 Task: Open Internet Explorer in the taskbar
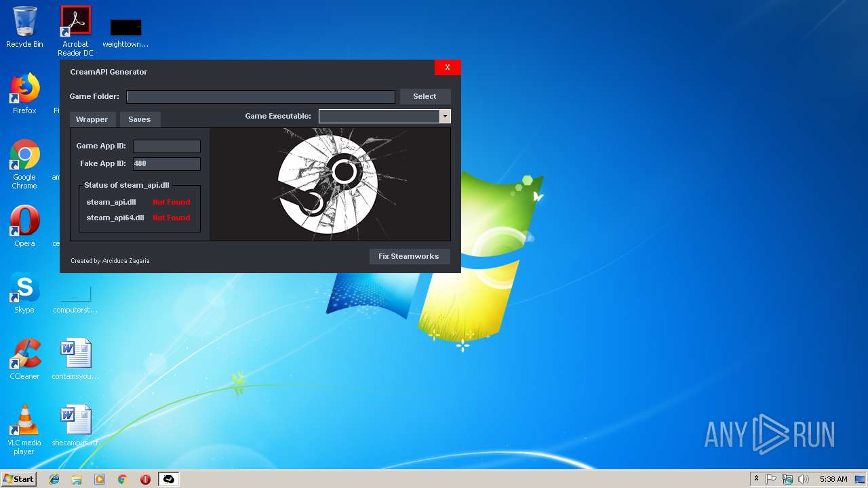(x=54, y=479)
